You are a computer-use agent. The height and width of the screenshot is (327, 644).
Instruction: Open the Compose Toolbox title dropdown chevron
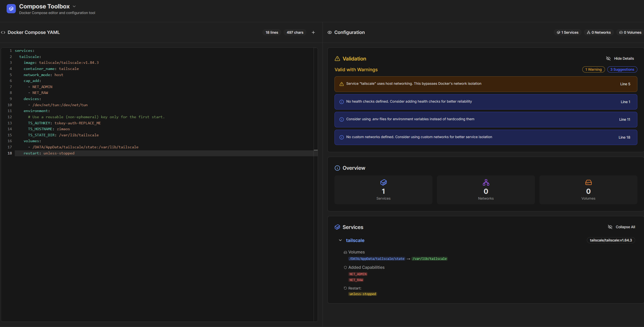(74, 6)
